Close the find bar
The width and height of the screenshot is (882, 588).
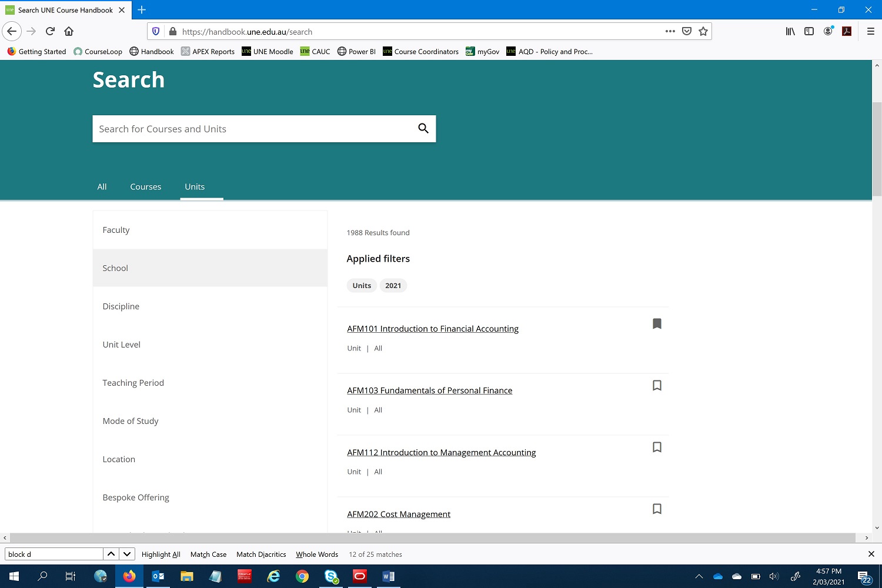click(871, 554)
